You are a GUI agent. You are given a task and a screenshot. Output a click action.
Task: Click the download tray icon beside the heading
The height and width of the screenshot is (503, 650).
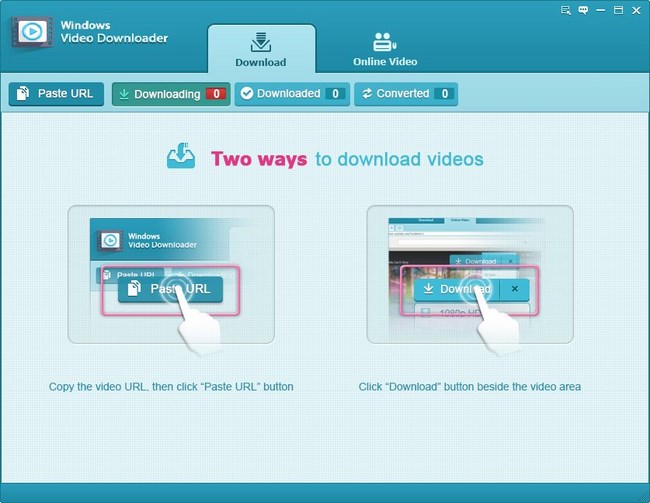pos(182,158)
